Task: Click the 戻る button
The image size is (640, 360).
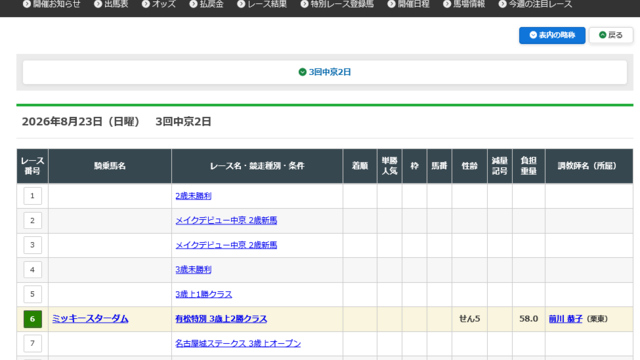Action: coord(611,35)
